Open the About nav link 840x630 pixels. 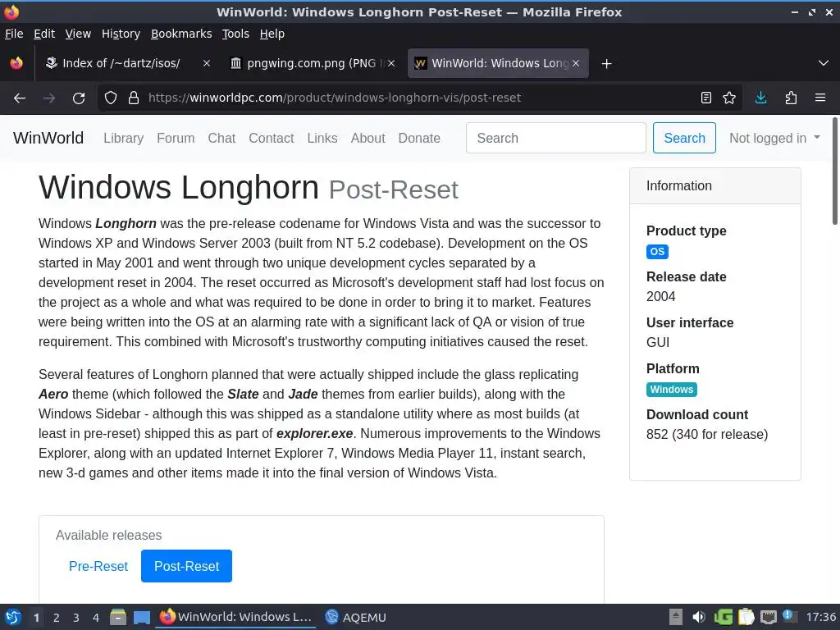click(368, 138)
